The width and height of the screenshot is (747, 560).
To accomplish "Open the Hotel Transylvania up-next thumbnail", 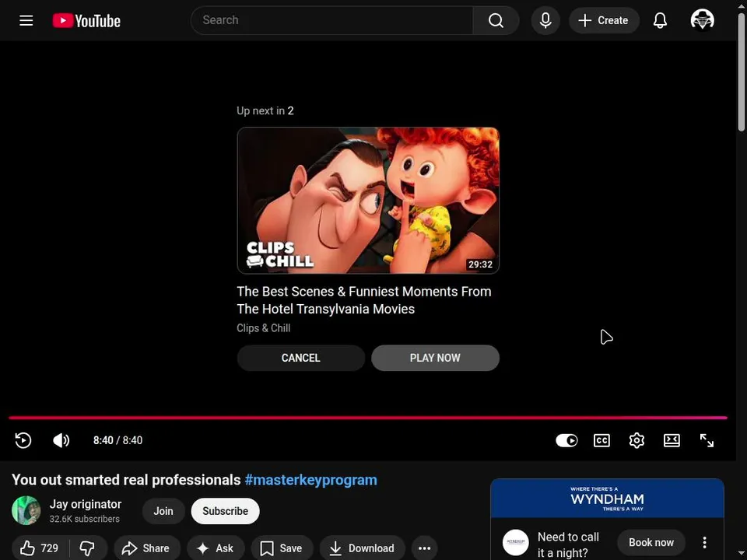I will point(368,201).
